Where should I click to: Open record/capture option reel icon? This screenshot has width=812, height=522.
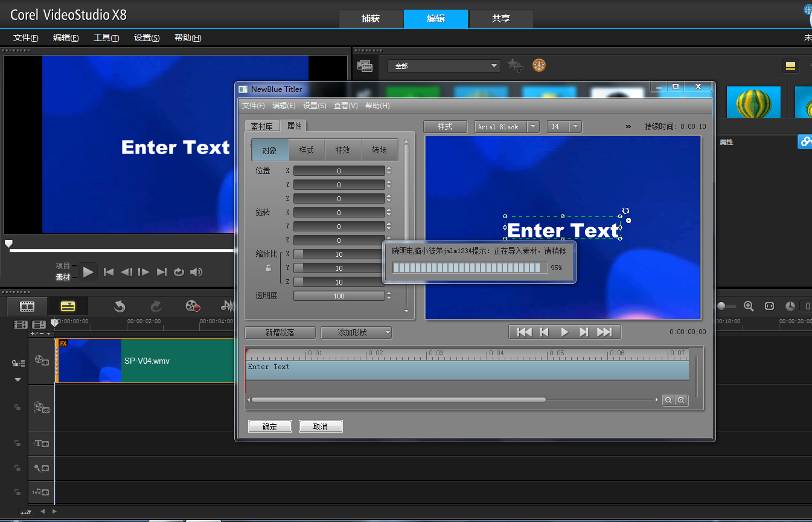click(193, 306)
